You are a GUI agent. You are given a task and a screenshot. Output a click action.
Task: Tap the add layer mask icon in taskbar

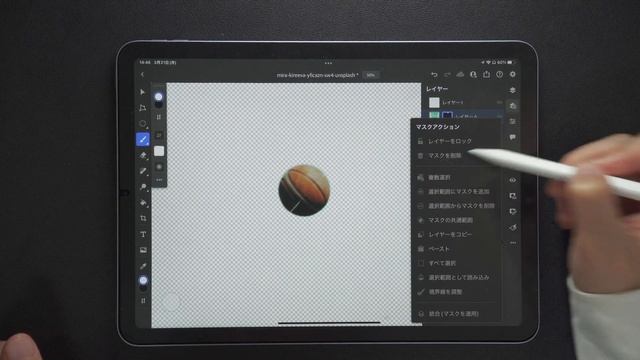point(513,196)
